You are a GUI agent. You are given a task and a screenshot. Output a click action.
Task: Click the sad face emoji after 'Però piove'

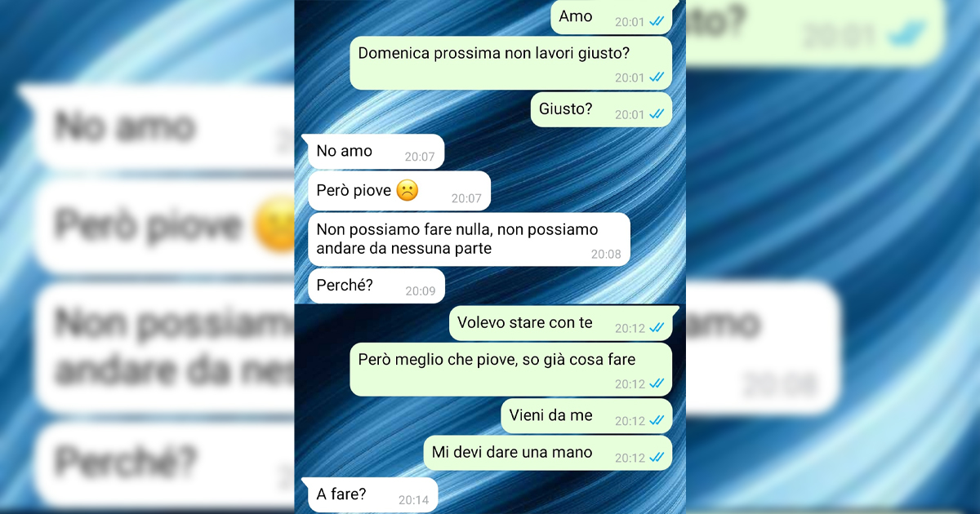[x=407, y=191]
